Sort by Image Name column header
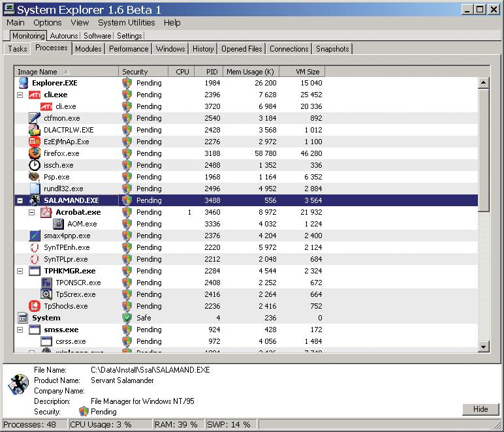Viewport: 504px width, 432px height. coord(66,72)
